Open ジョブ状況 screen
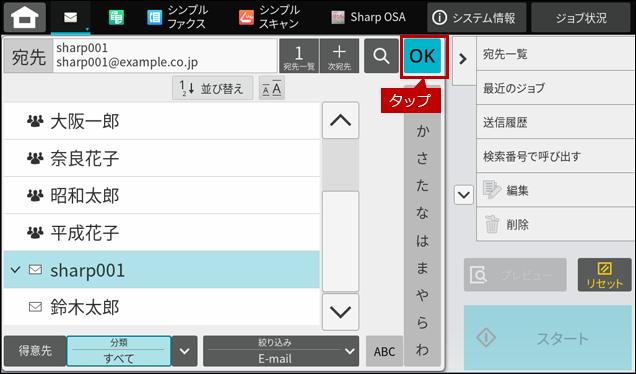 pos(581,17)
